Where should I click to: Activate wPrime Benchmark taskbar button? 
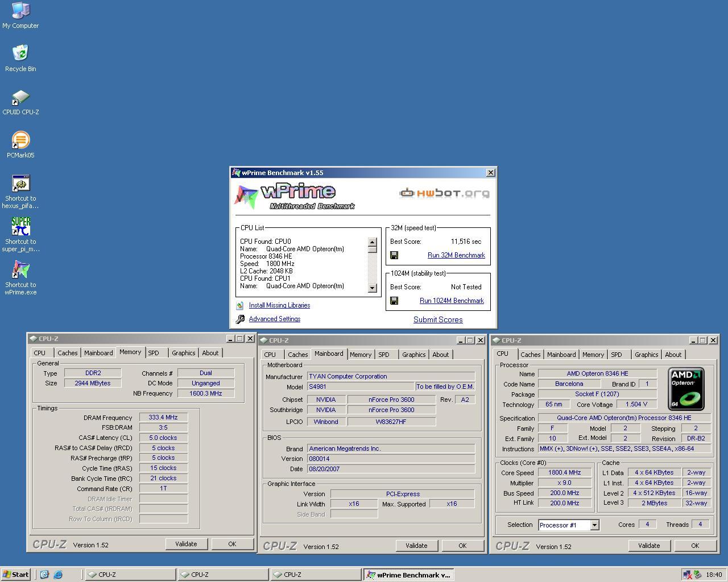[408, 575]
